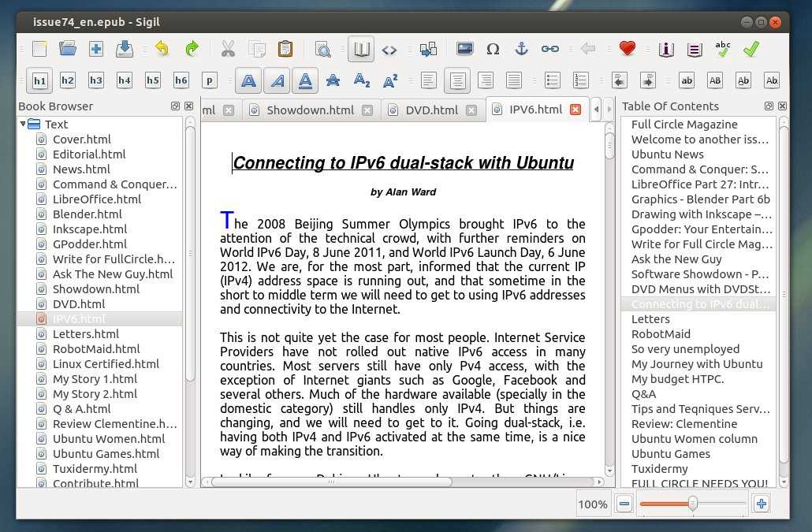Insert numbered list
Image resolution: width=812 pixels, height=532 pixels.
[x=580, y=80]
